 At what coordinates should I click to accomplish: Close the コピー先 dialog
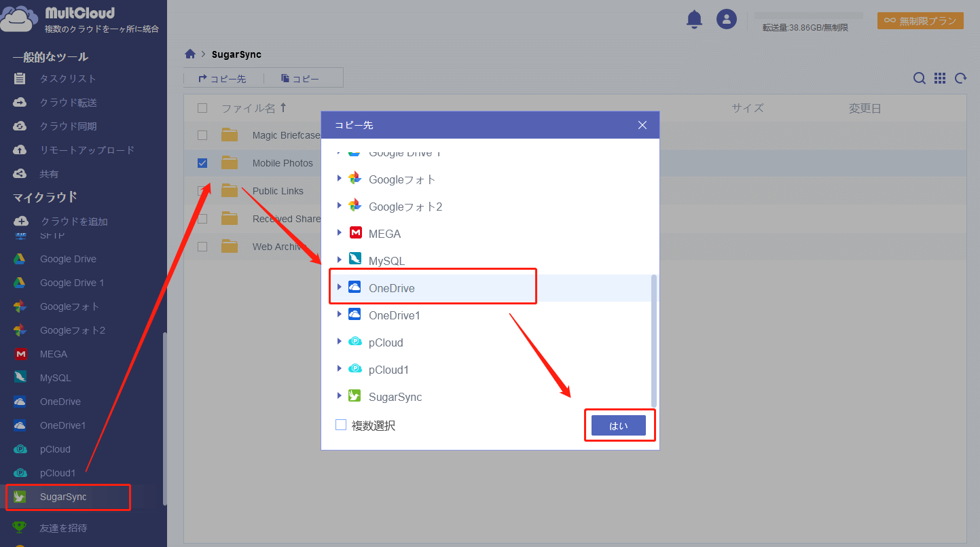(x=642, y=125)
